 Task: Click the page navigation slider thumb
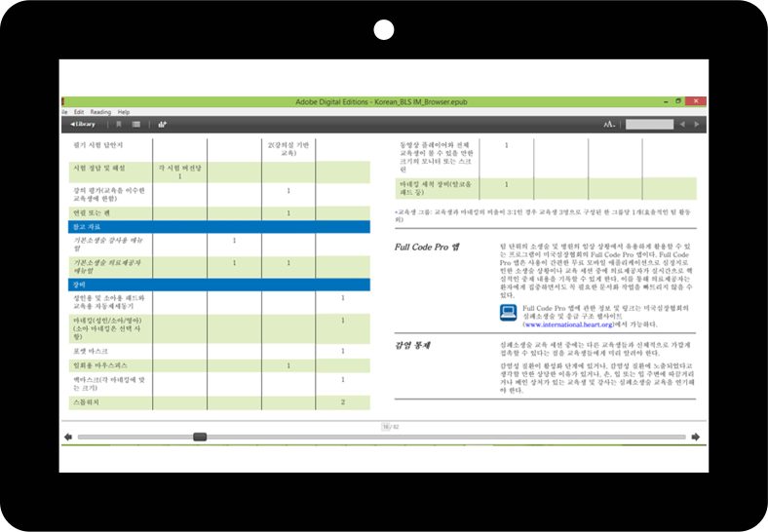tap(200, 437)
